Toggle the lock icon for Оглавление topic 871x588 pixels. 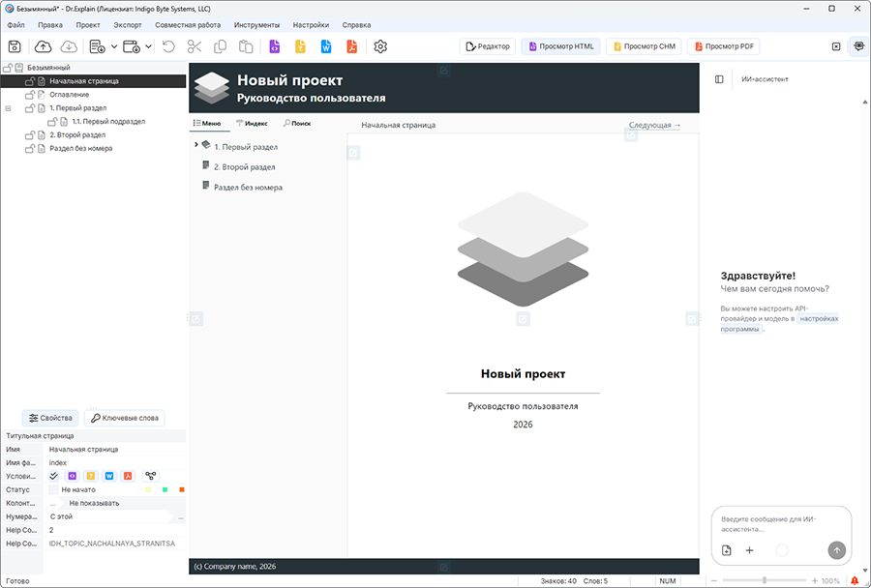[30, 95]
